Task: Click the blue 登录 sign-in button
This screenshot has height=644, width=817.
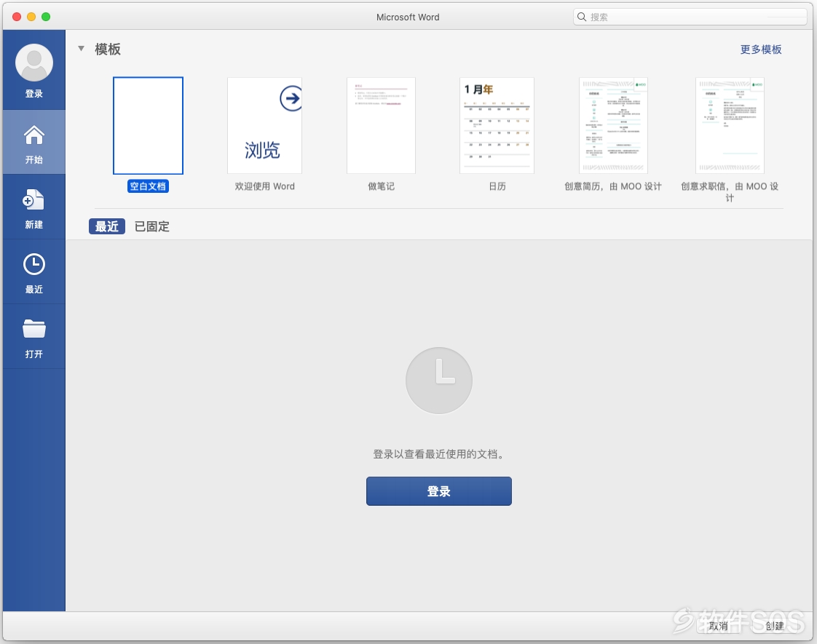Action: point(439,491)
